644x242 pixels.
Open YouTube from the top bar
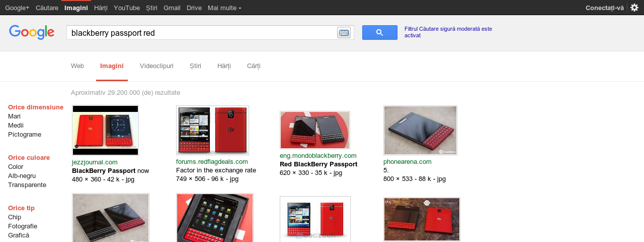click(127, 8)
